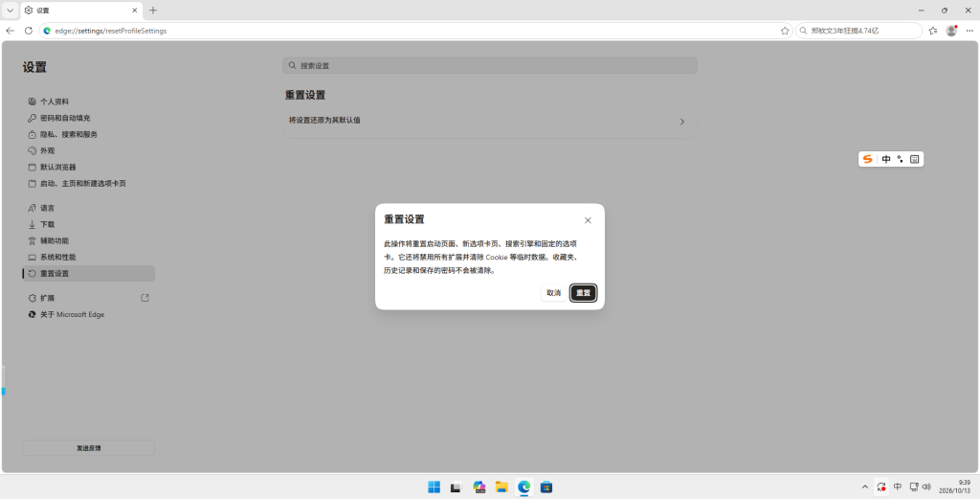Screen dimensions: 980x499
Task: Click the 将设置还原为其默认值 row text
Action: (x=324, y=120)
